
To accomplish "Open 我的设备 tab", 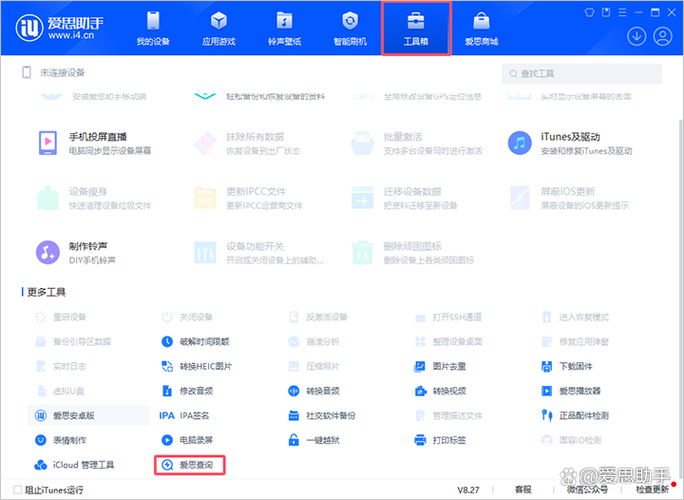I will point(153,28).
